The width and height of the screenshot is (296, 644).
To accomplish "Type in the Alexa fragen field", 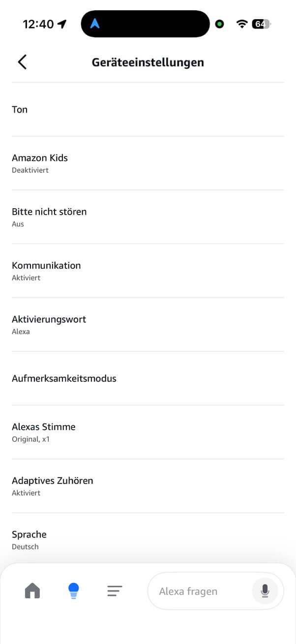I will [x=197, y=591].
